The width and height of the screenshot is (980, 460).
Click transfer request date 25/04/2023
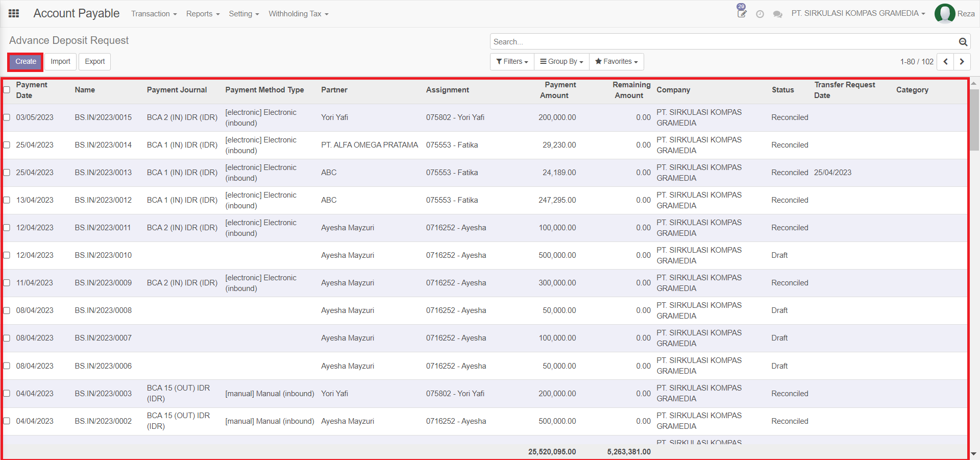832,173
